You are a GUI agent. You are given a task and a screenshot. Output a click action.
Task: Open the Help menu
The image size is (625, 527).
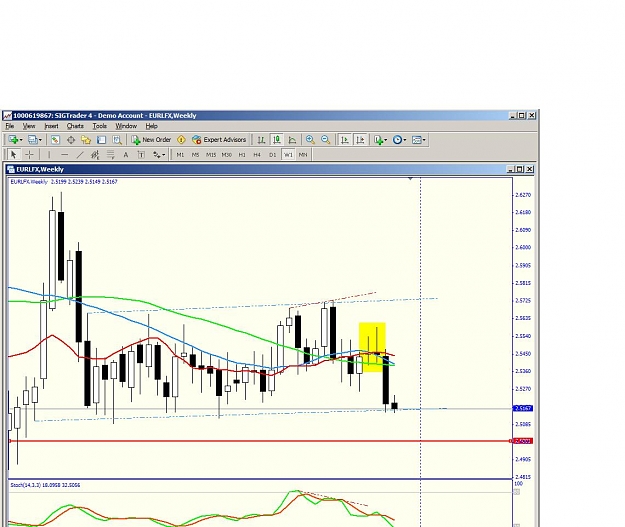pyautogui.click(x=151, y=126)
